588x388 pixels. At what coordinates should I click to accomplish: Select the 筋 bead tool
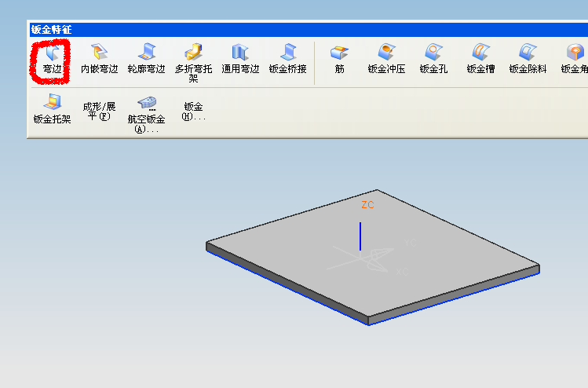click(339, 59)
